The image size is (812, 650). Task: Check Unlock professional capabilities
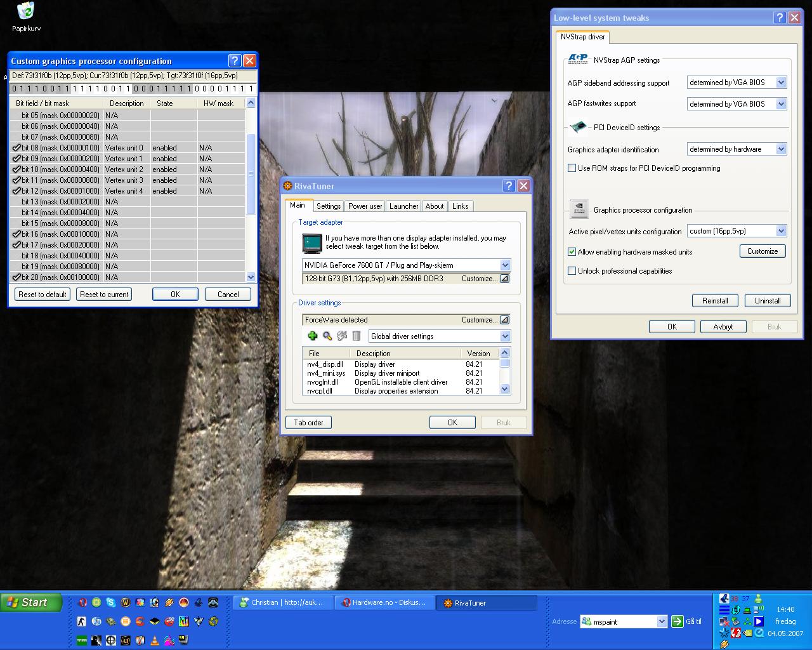point(572,271)
